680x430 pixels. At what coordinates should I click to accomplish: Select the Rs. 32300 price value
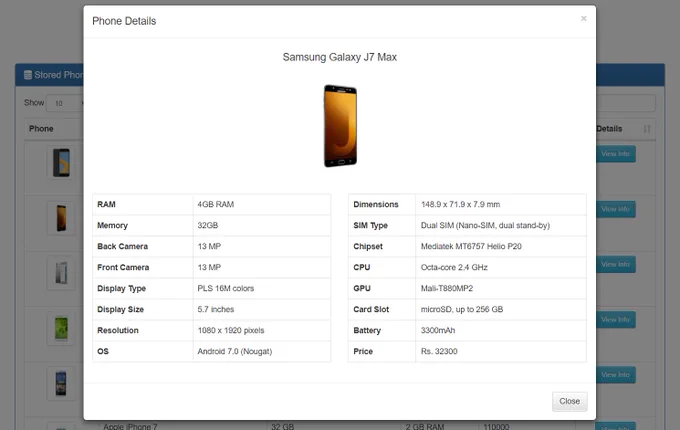tap(439, 352)
